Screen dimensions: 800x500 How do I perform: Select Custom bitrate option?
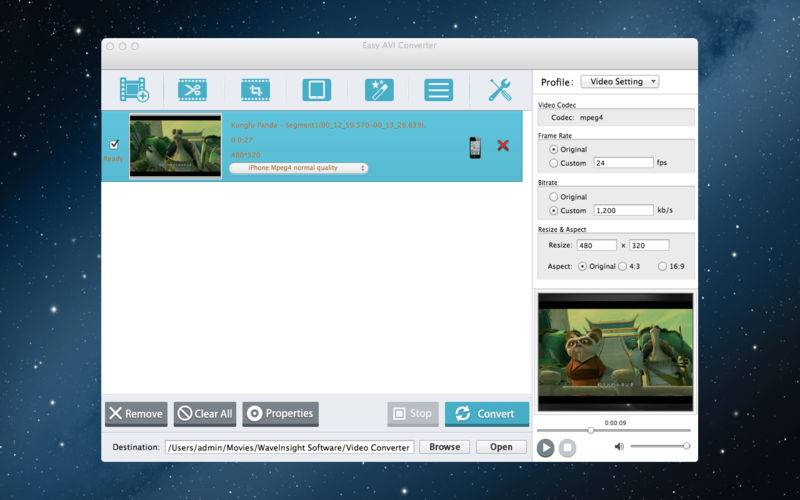(554, 210)
